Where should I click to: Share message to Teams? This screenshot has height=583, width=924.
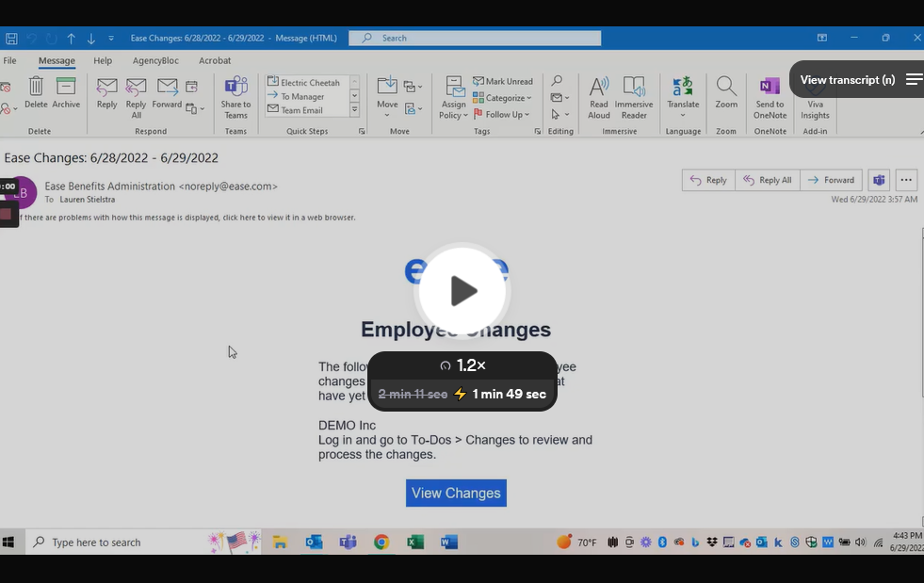235,98
